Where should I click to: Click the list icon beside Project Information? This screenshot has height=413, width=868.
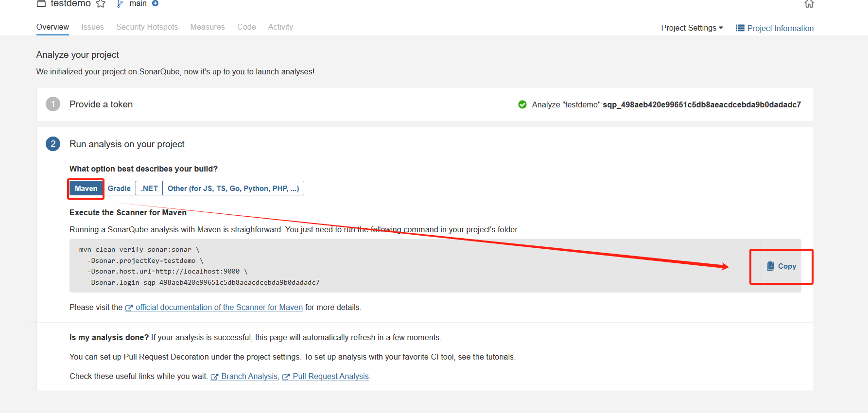pyautogui.click(x=740, y=28)
